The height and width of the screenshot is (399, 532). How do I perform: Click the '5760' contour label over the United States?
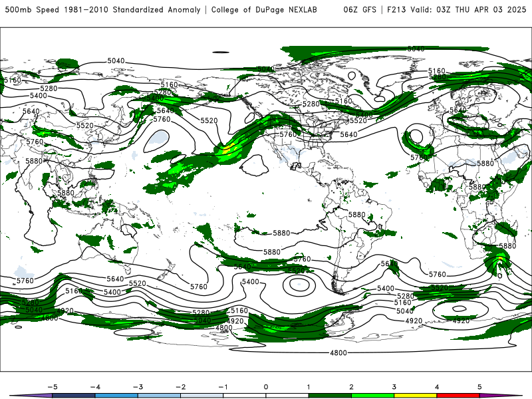(x=288, y=134)
